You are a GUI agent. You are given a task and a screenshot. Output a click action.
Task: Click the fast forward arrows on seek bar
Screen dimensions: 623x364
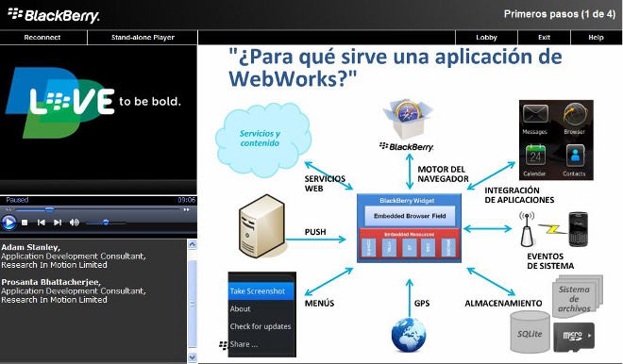(186, 209)
